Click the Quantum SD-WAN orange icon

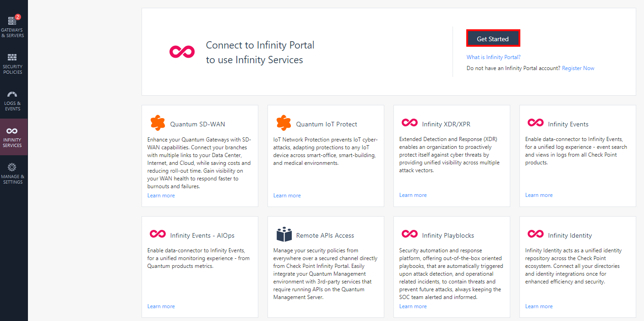point(158,123)
